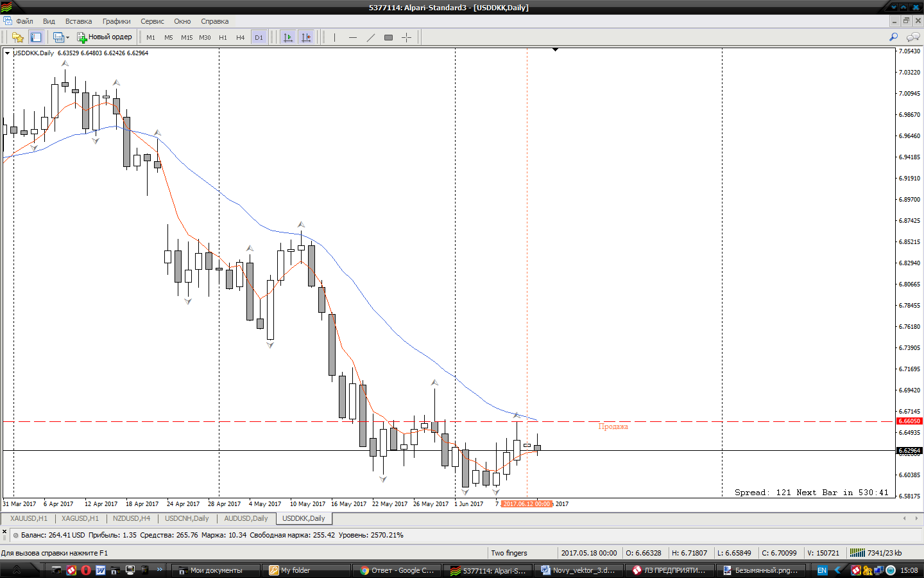Toggle chart auto-scroll icon

click(288, 37)
